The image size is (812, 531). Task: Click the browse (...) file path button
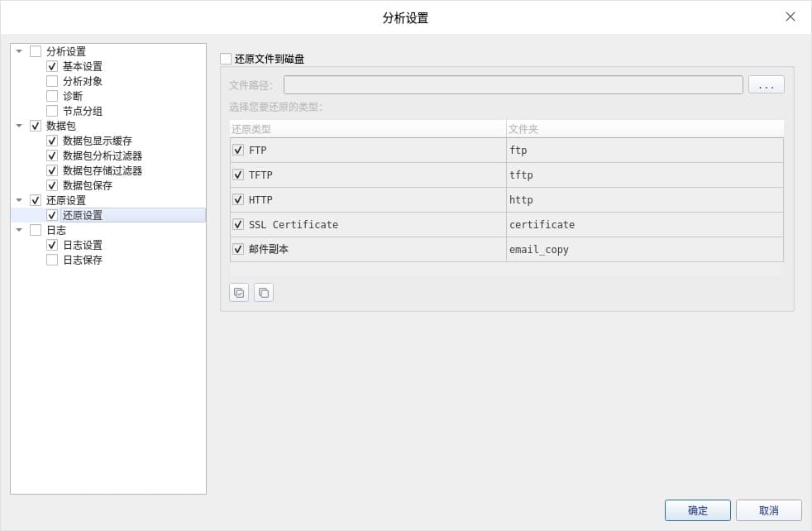point(766,85)
